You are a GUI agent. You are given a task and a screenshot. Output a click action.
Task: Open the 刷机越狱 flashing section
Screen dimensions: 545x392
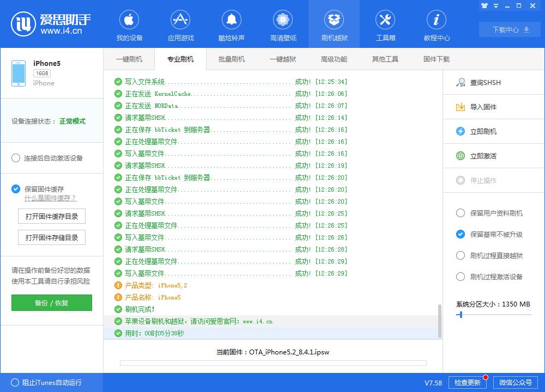[x=334, y=24]
